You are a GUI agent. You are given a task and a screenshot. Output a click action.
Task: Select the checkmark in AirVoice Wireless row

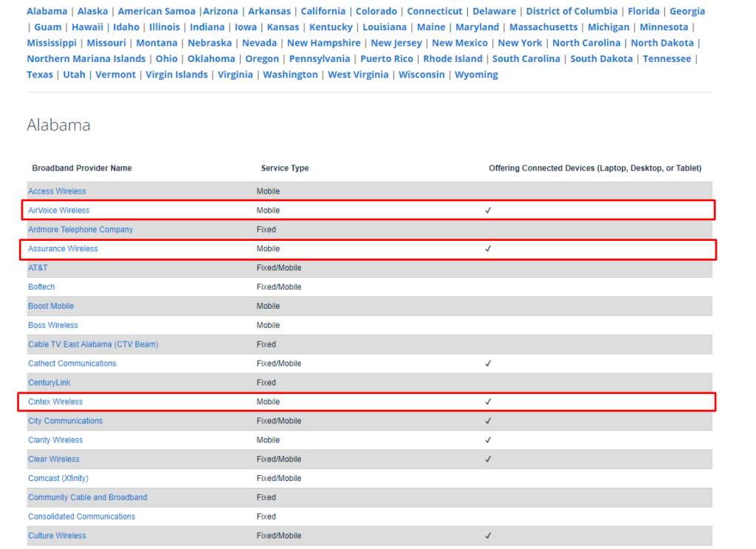[488, 211]
